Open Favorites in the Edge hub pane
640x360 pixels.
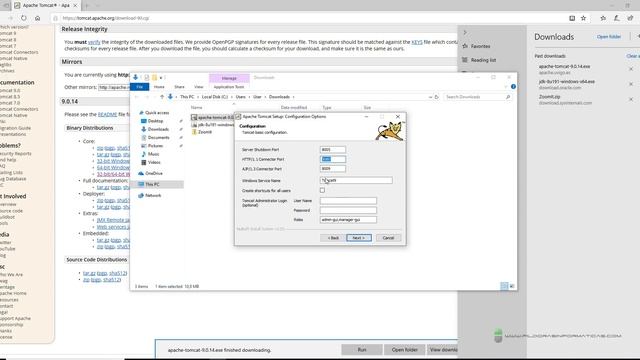click(476, 46)
